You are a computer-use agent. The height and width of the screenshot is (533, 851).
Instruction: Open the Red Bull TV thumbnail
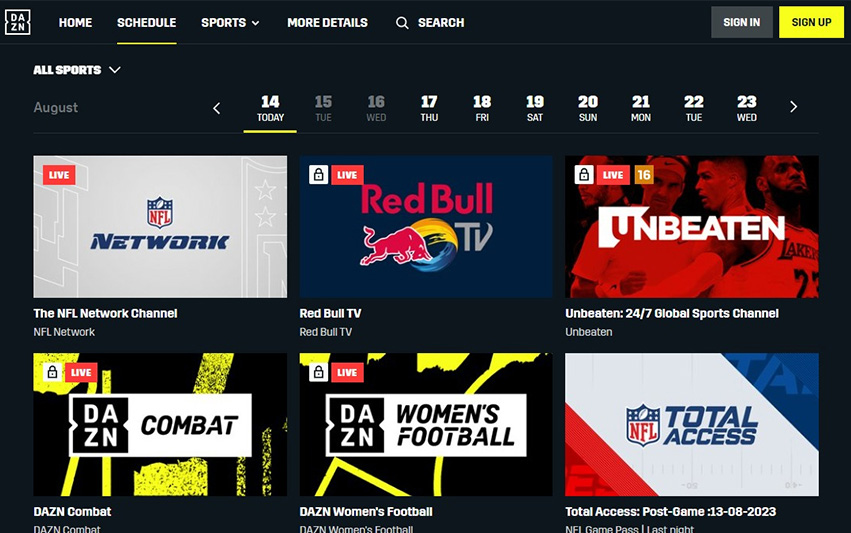coord(426,227)
